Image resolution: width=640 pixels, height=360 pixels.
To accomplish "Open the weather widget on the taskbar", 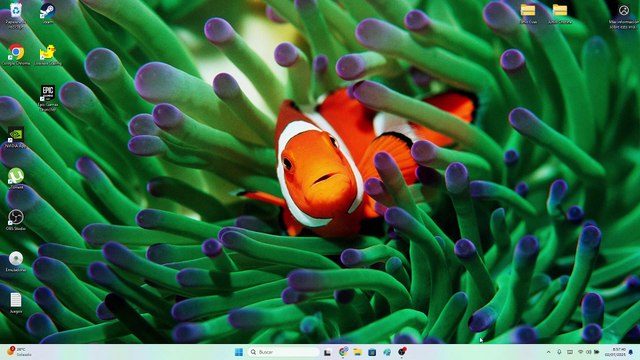I will pos(19,351).
